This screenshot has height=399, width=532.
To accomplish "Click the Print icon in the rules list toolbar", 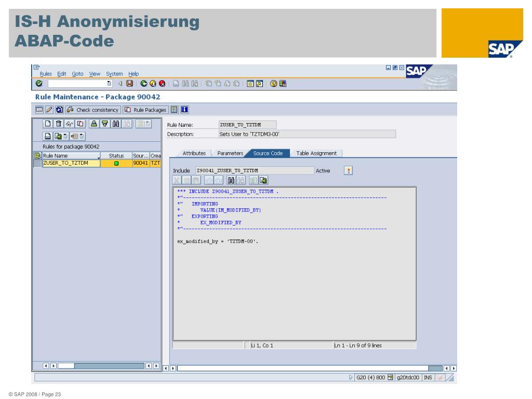I will (x=48, y=136).
